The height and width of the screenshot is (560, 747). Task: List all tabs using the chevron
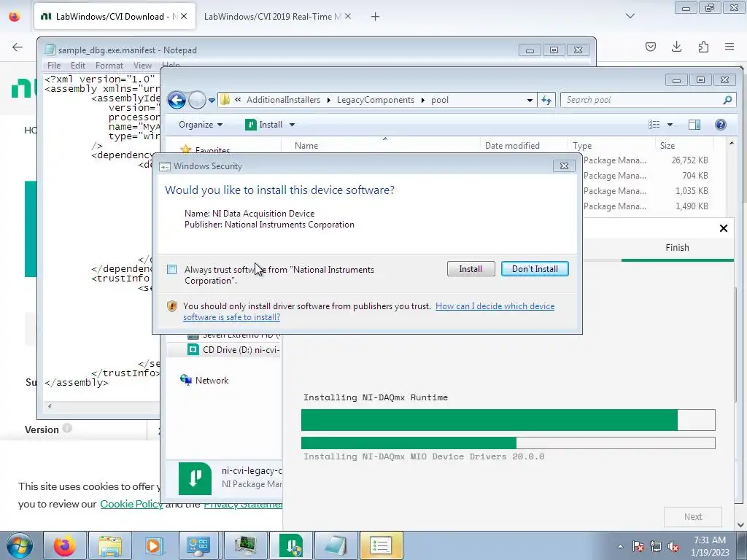[x=630, y=16]
